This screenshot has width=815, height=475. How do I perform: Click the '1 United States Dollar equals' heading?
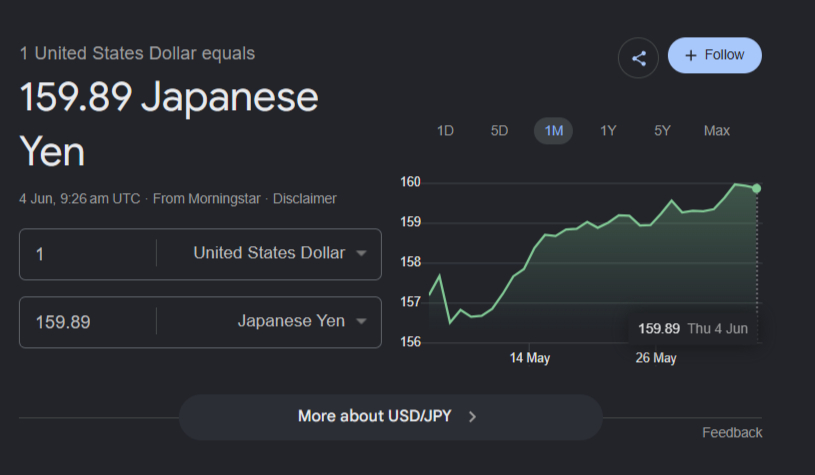[x=137, y=54]
